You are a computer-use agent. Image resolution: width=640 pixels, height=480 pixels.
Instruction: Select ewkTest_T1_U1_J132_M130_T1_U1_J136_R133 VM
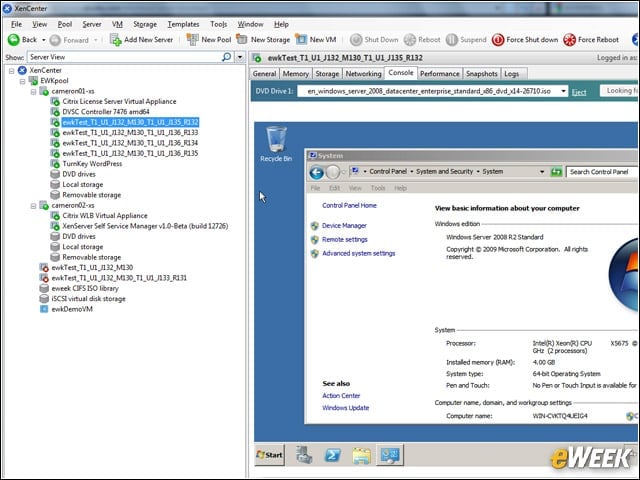130,132
